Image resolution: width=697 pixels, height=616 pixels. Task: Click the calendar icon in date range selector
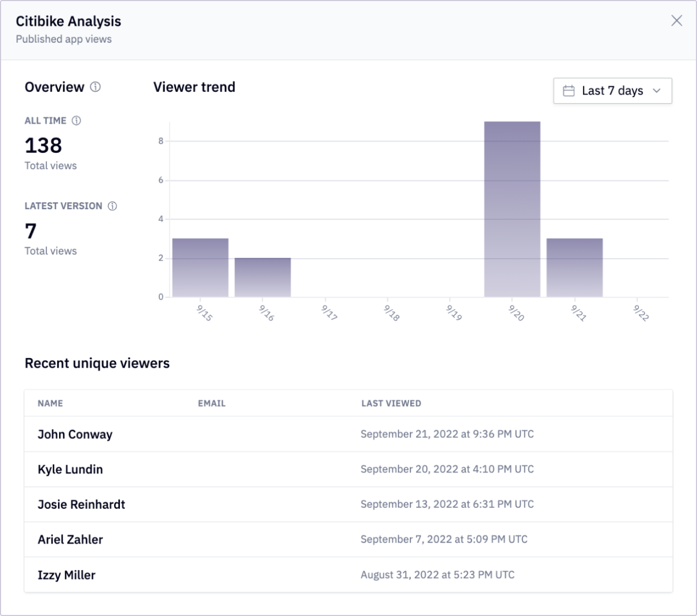569,91
